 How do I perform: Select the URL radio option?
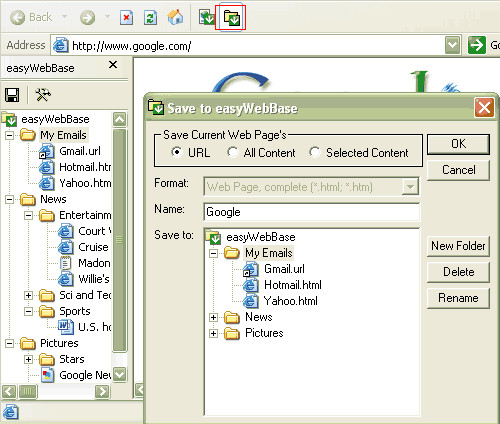tap(177, 152)
